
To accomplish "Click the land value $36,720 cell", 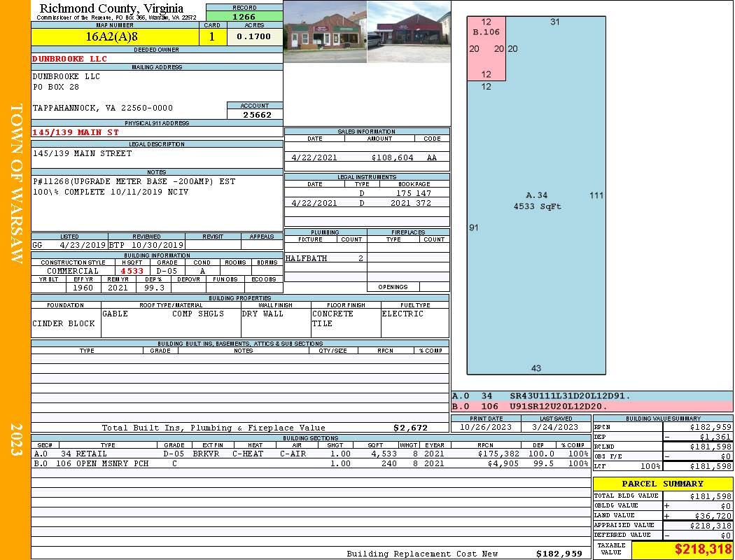I will [x=698, y=515].
